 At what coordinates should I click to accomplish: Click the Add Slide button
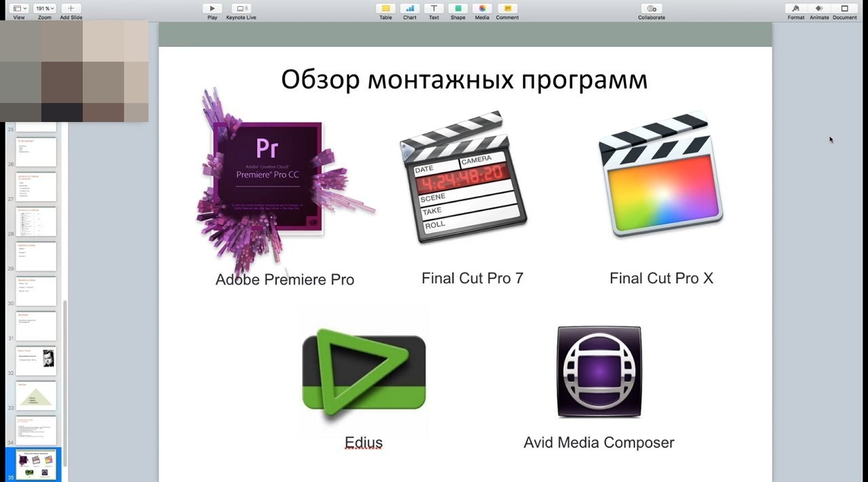coord(71,8)
